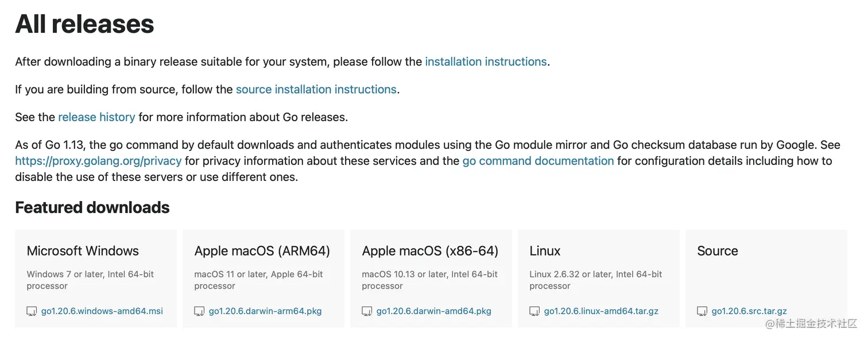Download the go1.20.6.windows-amd64.msi file

102,311
